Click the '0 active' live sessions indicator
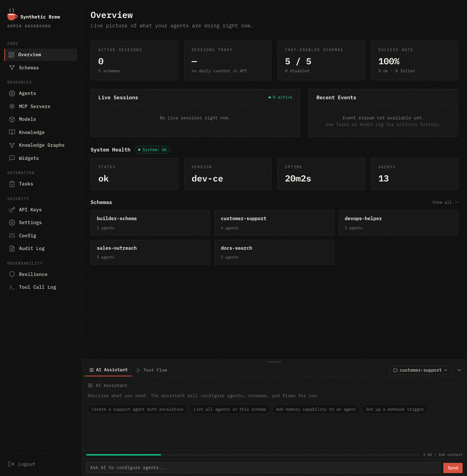Viewport: 467px width, 476px height. pyautogui.click(x=280, y=97)
